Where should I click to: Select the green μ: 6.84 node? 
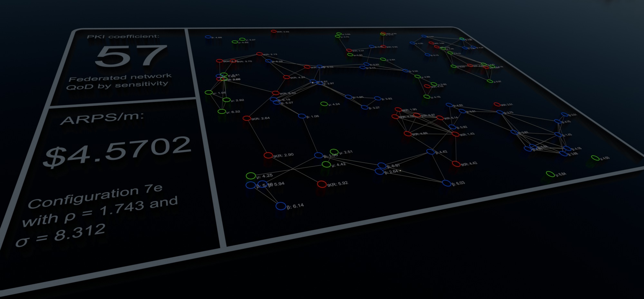pos(550,174)
